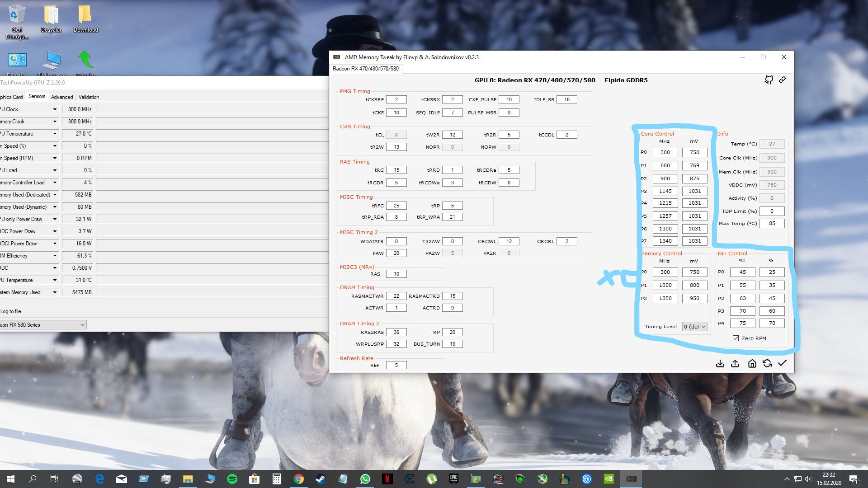The width and height of the screenshot is (868, 488).
Task: Switch to the Advanced tab in GPU-Z
Action: pos(62,97)
